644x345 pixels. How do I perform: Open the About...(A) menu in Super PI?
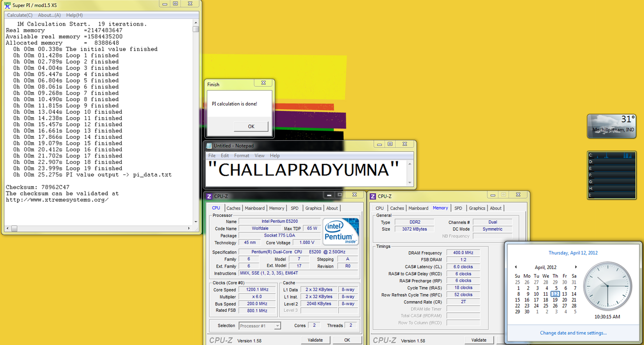[49, 15]
